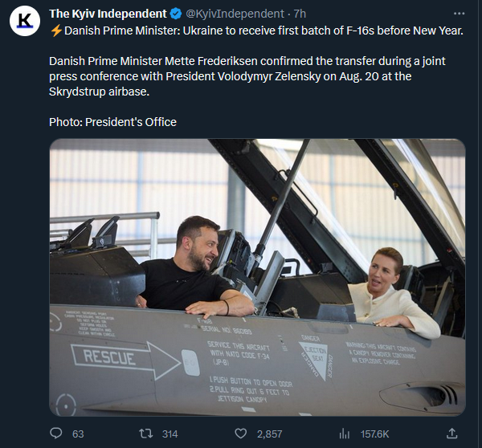This screenshot has height=448, width=482.
Task: Click the reply count 63
Action: point(78,434)
